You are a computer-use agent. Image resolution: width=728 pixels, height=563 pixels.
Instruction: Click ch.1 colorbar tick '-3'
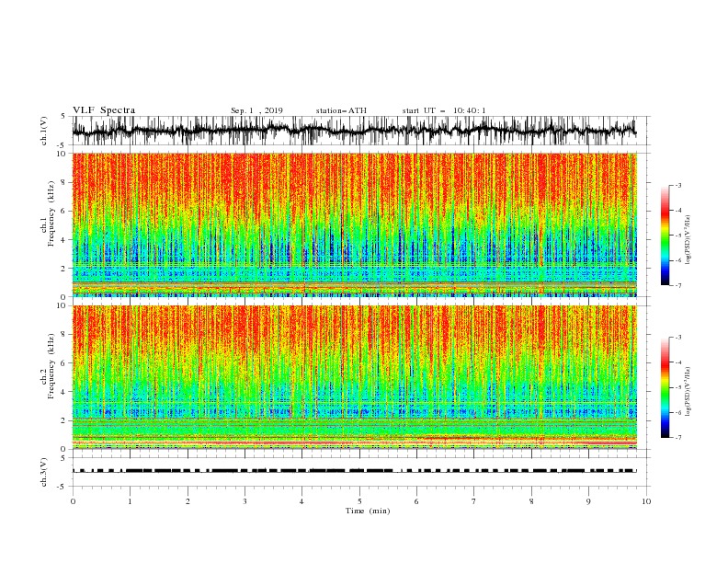[678, 185]
